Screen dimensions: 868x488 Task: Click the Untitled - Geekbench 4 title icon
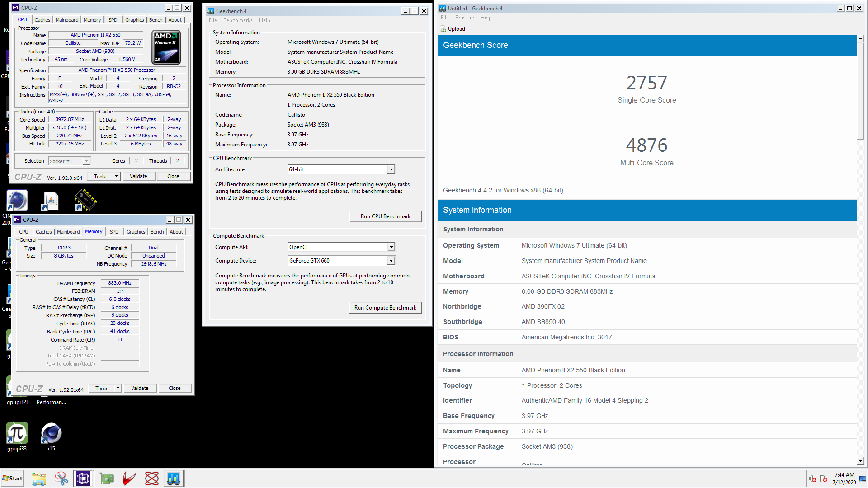pyautogui.click(x=443, y=8)
